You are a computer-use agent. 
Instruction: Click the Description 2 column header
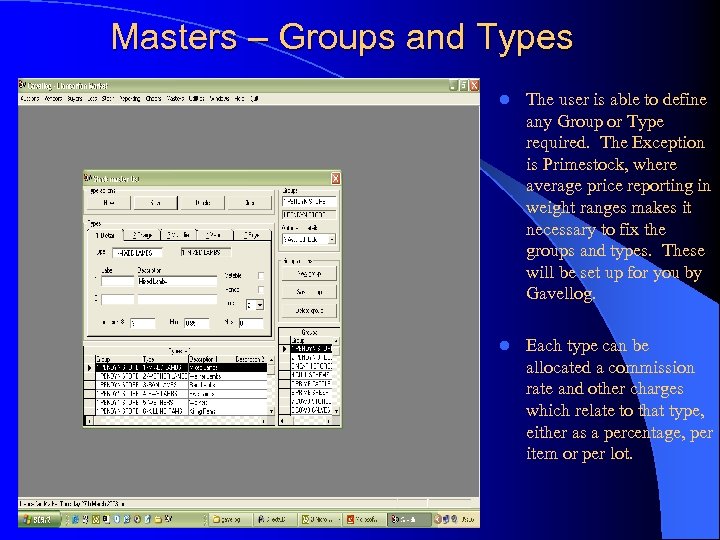tap(250, 359)
